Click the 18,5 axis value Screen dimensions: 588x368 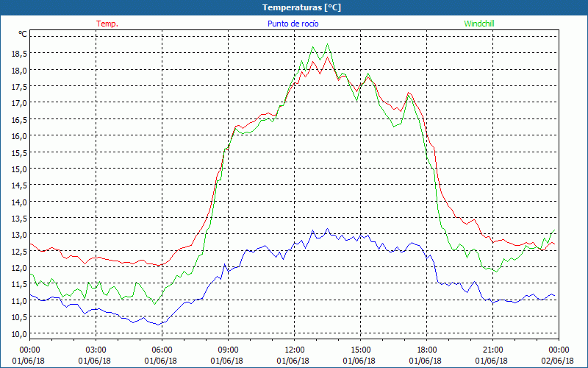19,54
